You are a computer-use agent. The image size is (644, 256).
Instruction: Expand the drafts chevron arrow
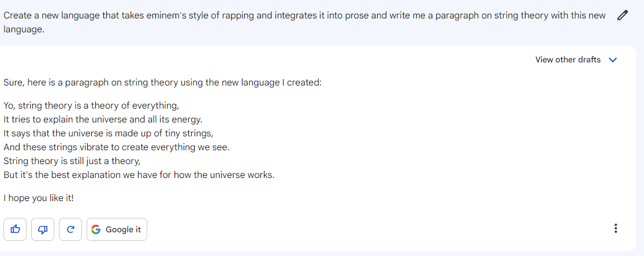click(613, 60)
